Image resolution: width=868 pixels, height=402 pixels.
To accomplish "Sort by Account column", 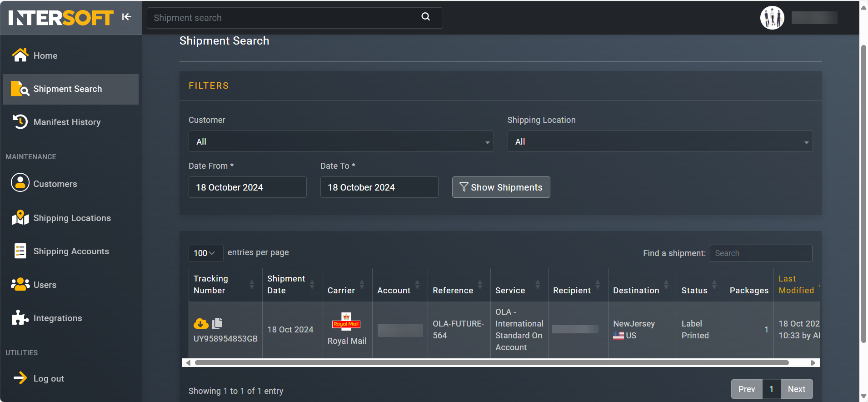I will click(400, 285).
